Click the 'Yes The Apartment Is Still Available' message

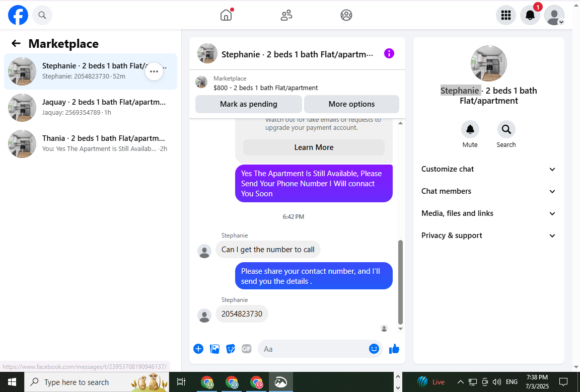pos(314,184)
